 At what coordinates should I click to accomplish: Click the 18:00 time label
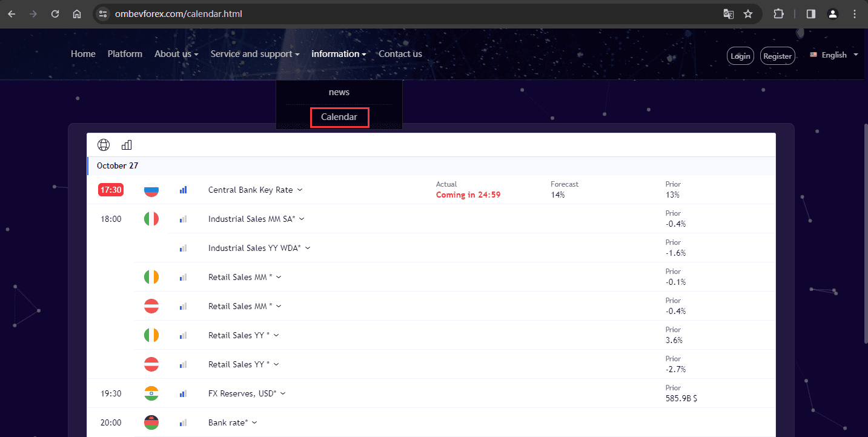click(111, 219)
